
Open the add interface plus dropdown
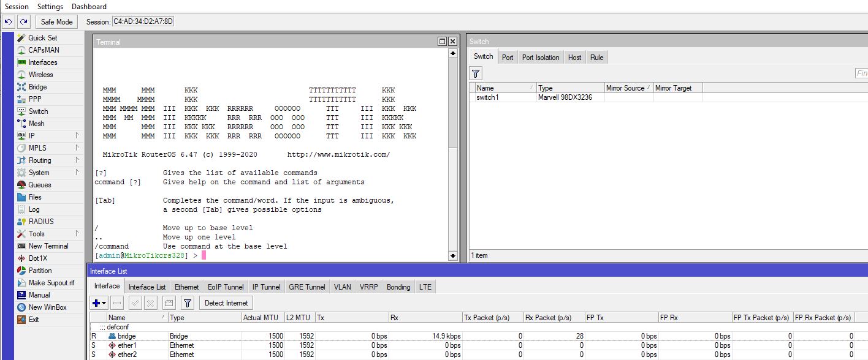coord(99,303)
